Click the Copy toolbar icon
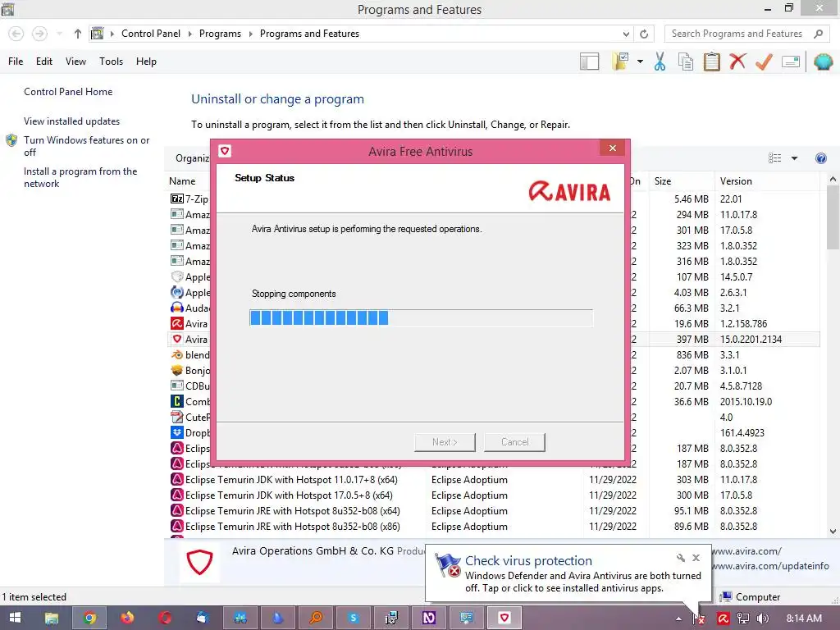 point(686,62)
